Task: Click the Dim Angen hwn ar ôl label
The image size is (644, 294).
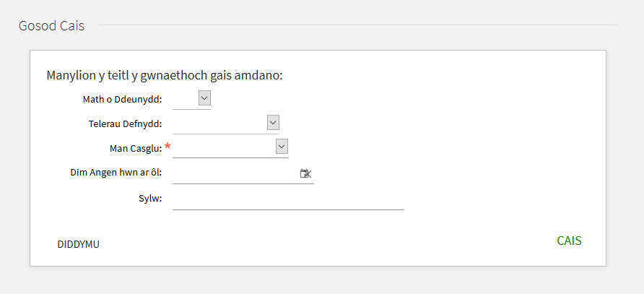Action: click(116, 173)
